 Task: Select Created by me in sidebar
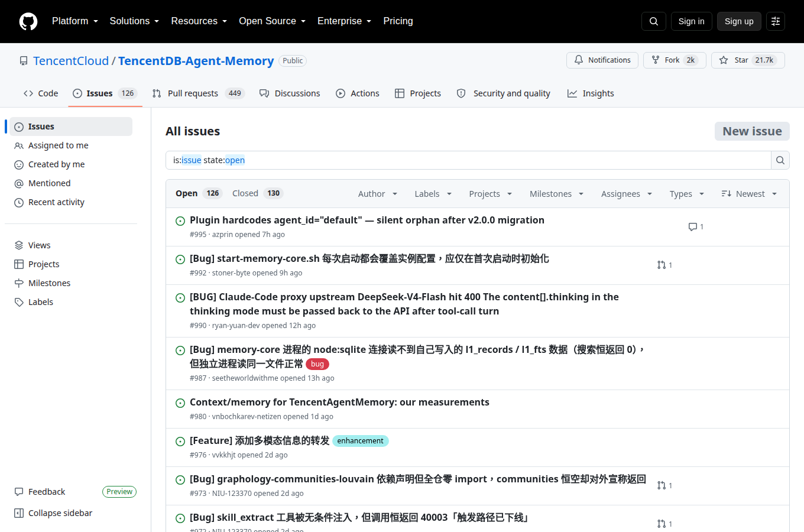71,164
